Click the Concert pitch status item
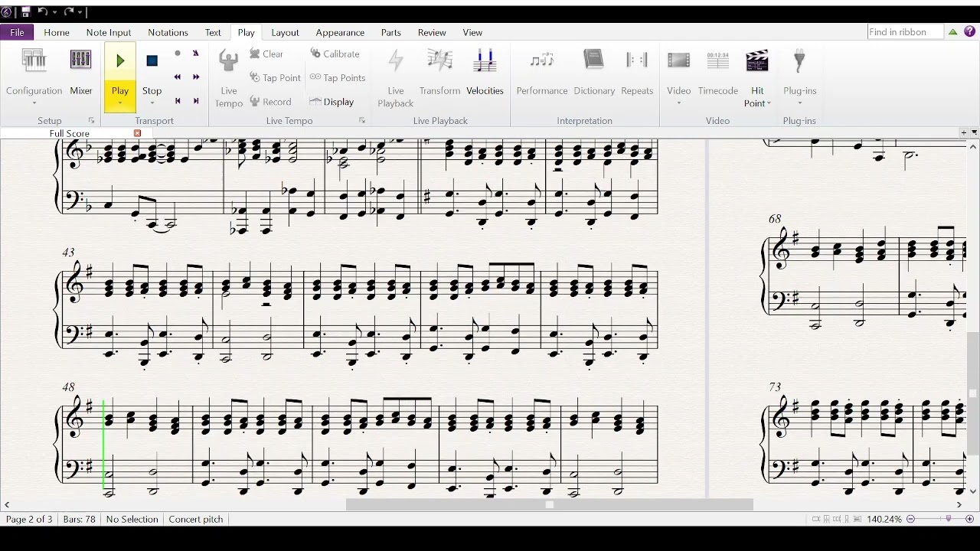The image size is (980, 551). tap(196, 519)
